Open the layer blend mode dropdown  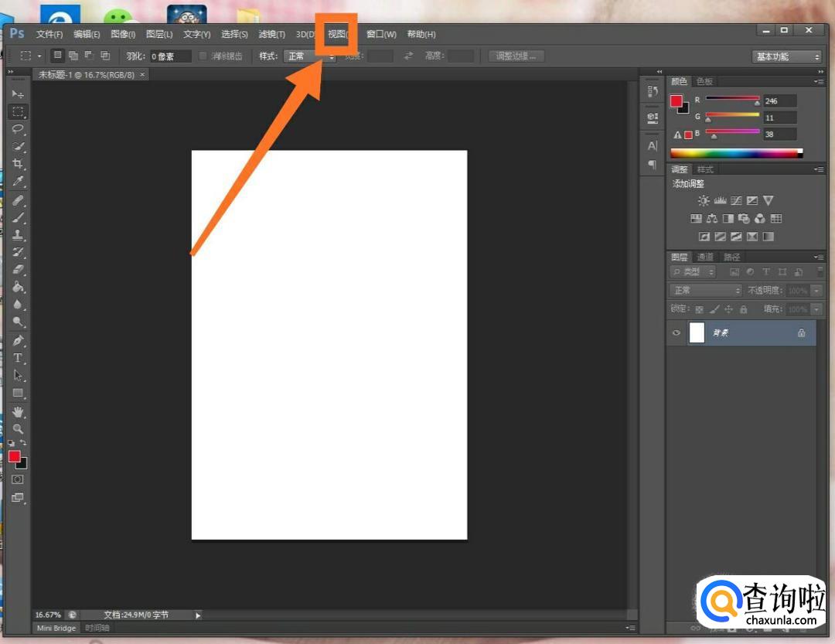pos(705,291)
